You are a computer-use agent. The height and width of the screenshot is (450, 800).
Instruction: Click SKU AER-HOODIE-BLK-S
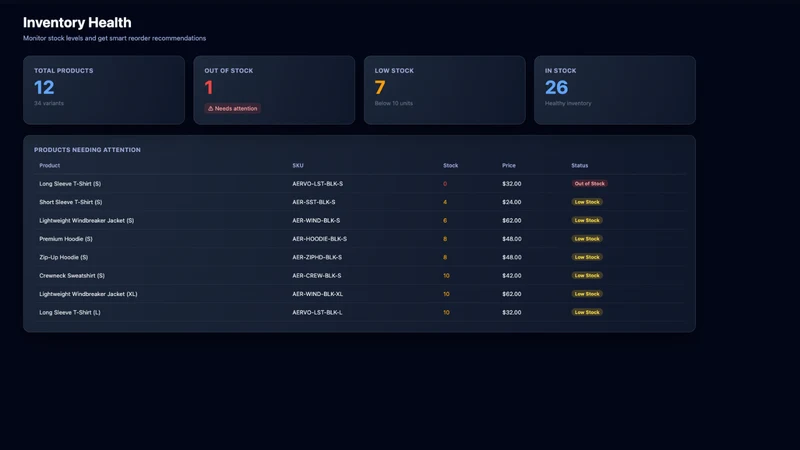(x=319, y=239)
